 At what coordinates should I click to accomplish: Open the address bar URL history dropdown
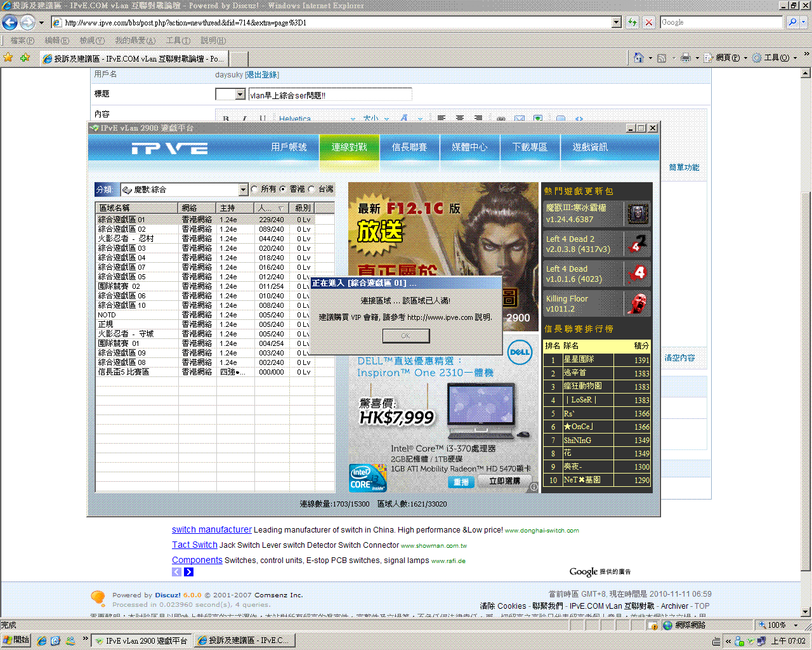pyautogui.click(x=616, y=22)
